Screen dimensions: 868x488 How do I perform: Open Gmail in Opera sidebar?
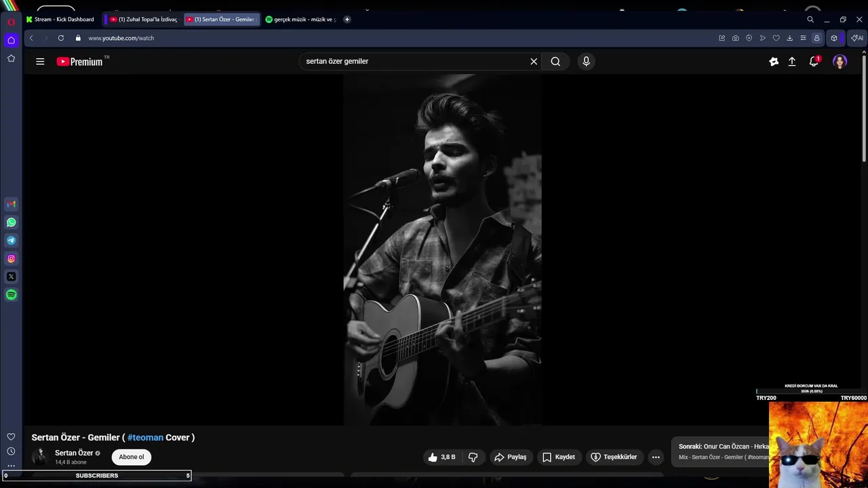tap(11, 204)
